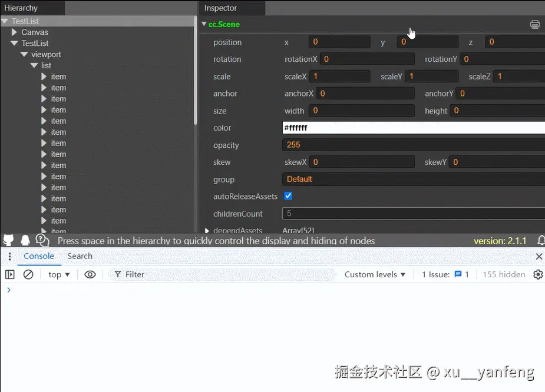This screenshot has height=392, width=545.
Task: Click the Filter funnel icon
Action: click(118, 274)
